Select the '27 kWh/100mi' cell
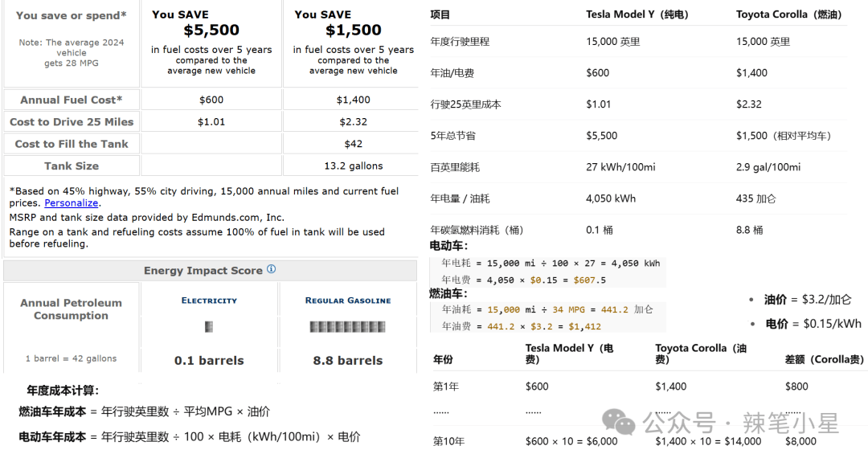 [620, 167]
